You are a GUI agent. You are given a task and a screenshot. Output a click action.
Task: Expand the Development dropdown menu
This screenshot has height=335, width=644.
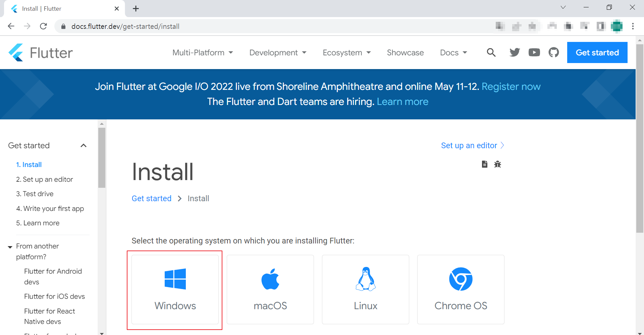tap(278, 53)
